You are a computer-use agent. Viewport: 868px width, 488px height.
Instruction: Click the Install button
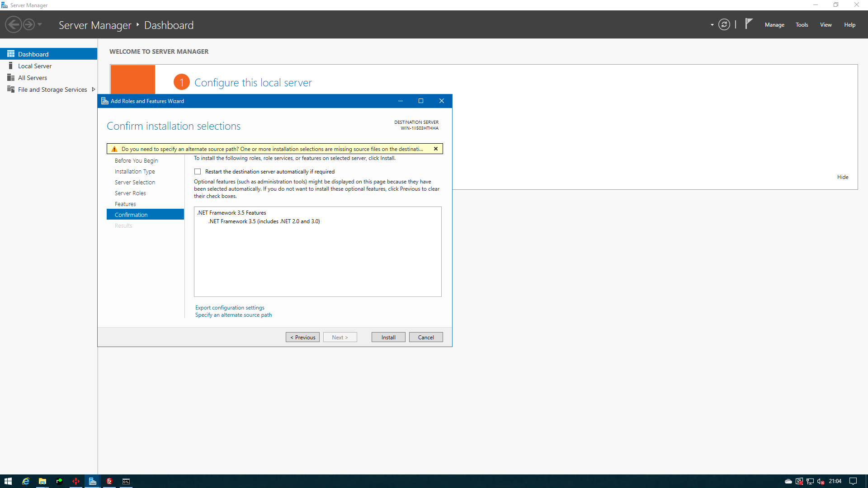point(388,338)
